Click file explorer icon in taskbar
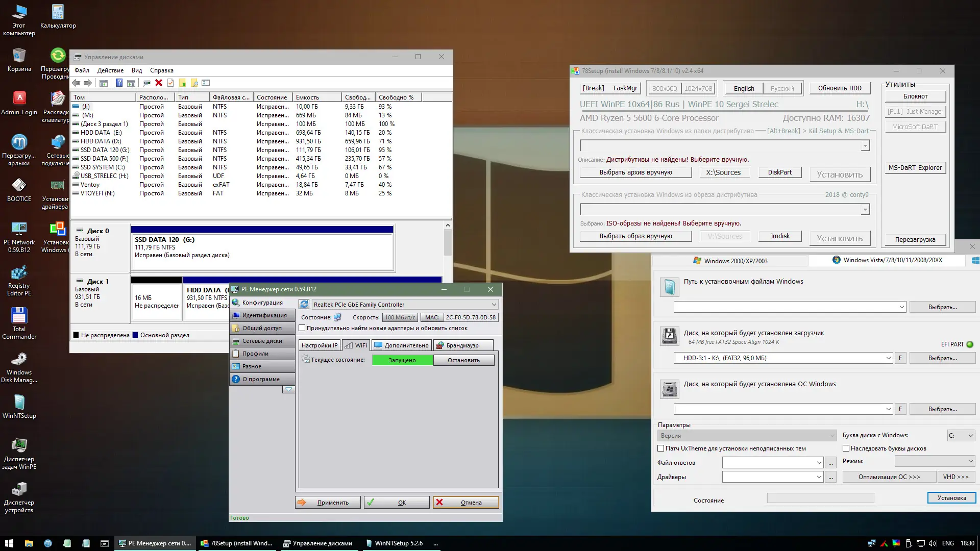The image size is (980, 551). click(29, 543)
